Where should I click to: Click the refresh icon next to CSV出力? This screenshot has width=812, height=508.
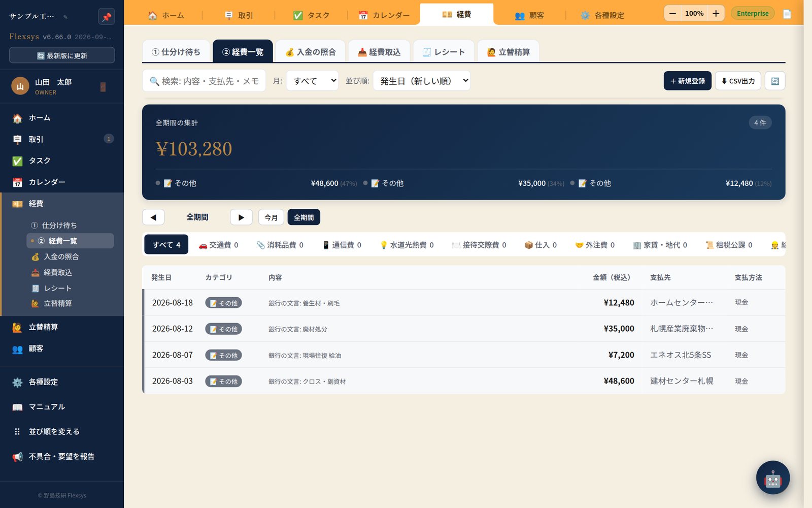click(x=775, y=81)
